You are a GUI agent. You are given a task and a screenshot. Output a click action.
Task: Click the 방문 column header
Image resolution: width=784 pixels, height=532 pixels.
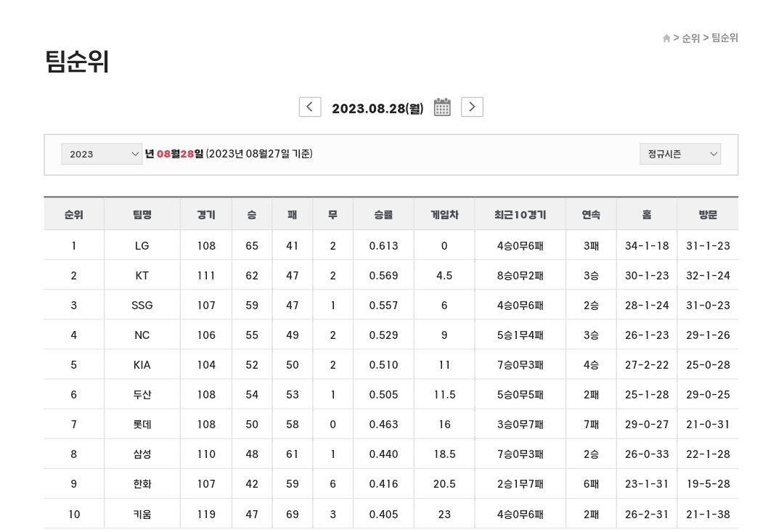pyautogui.click(x=708, y=215)
